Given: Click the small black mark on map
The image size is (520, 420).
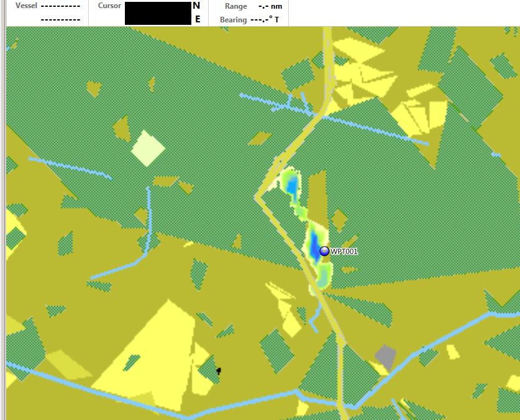Looking at the screenshot, I should [218, 371].
